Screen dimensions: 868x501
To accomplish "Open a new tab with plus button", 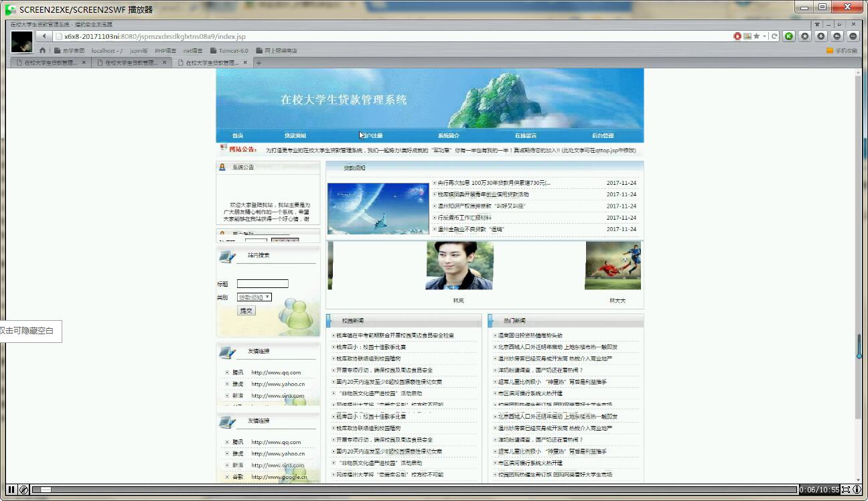I will coord(259,62).
